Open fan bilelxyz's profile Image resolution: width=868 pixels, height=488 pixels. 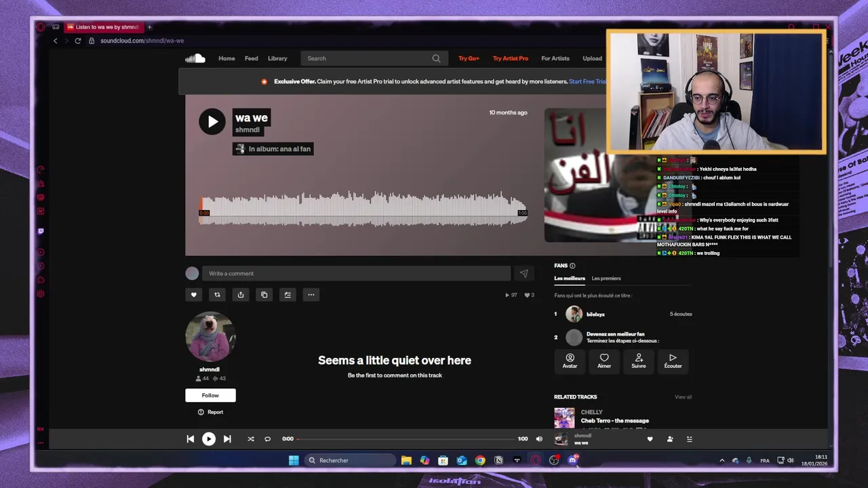(595, 314)
